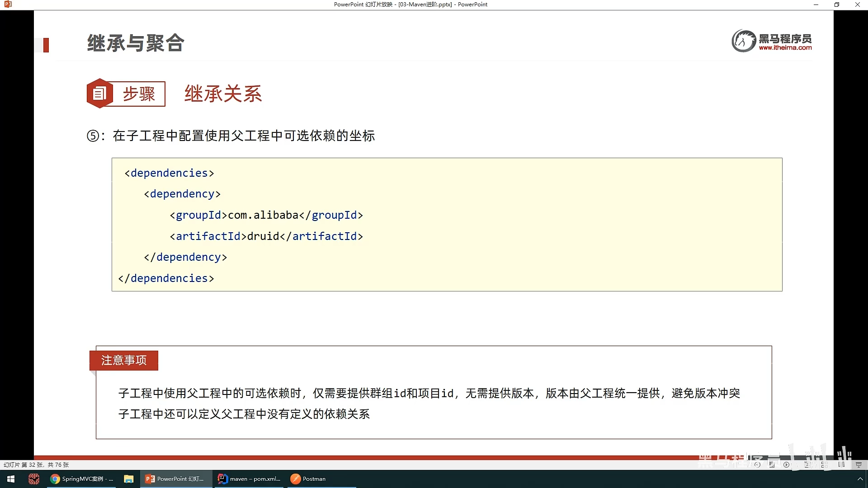Click the 步骤 badge icon
Image resolution: width=868 pixels, height=488 pixels.
pos(99,94)
